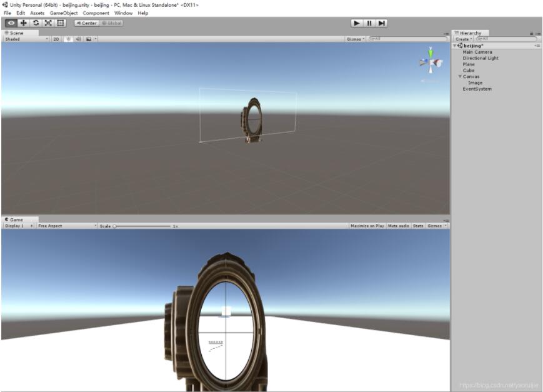
Task: Click the Scene view search field
Action: (x=408, y=39)
